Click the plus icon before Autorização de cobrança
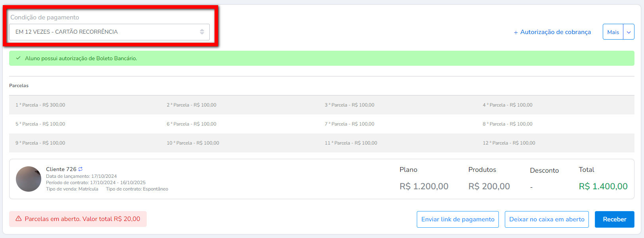 [x=516, y=32]
